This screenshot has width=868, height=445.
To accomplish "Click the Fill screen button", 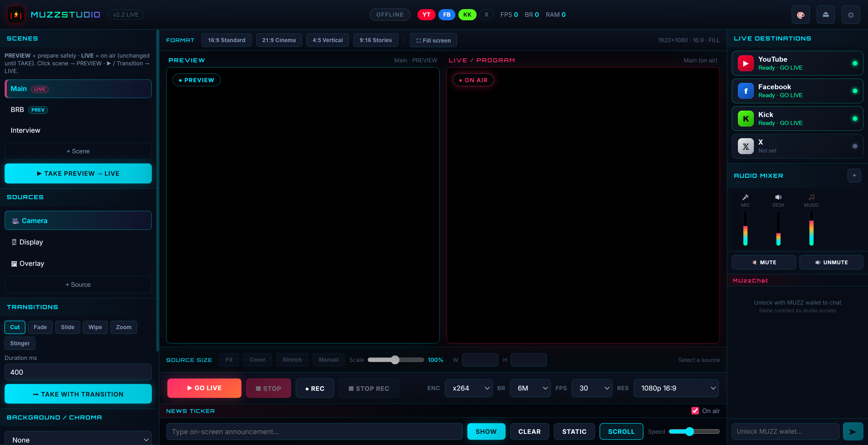I will point(433,40).
